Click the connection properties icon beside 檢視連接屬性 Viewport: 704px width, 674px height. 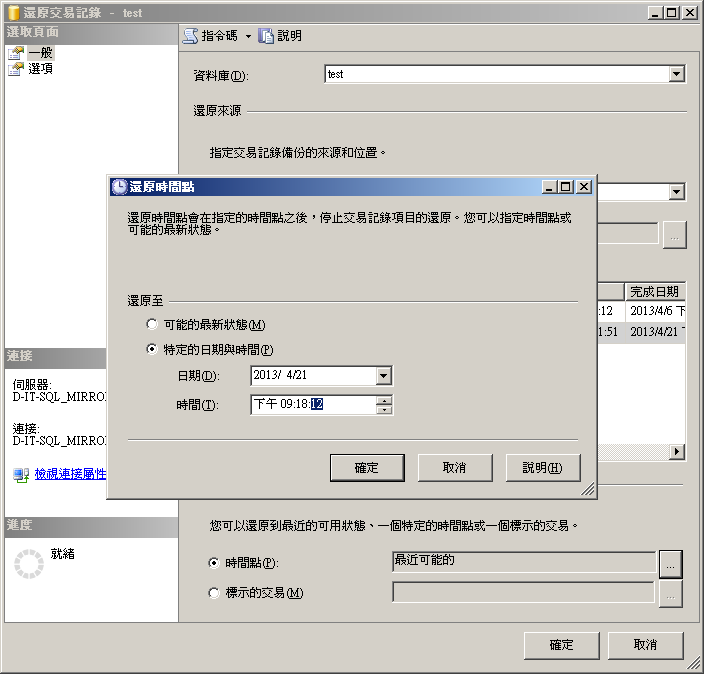pyautogui.click(x=21, y=474)
